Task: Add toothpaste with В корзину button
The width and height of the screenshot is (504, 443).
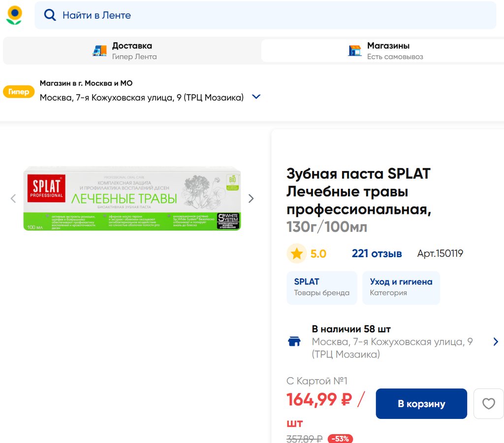Action: pos(421,404)
